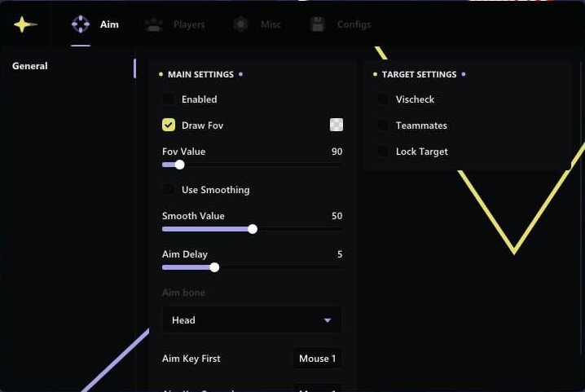Screen dimensions: 585x392
Task: Click the Configs save-disk icon
Action: (x=317, y=24)
